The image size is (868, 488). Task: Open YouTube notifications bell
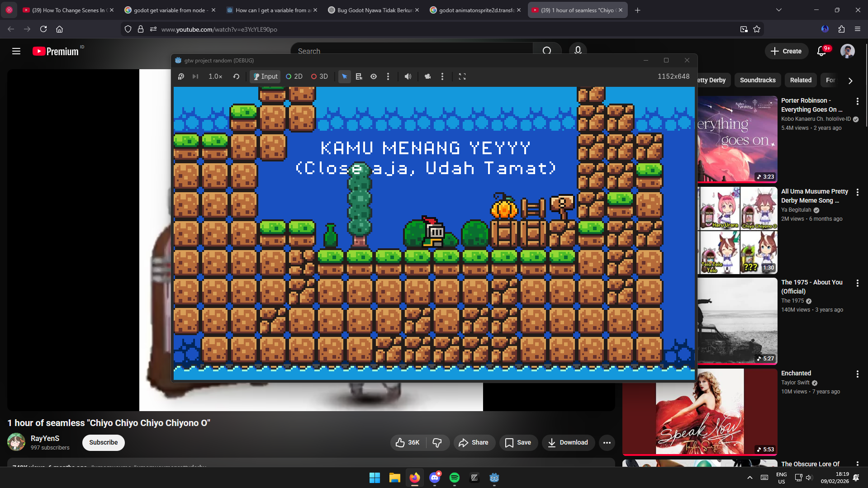[822, 51]
